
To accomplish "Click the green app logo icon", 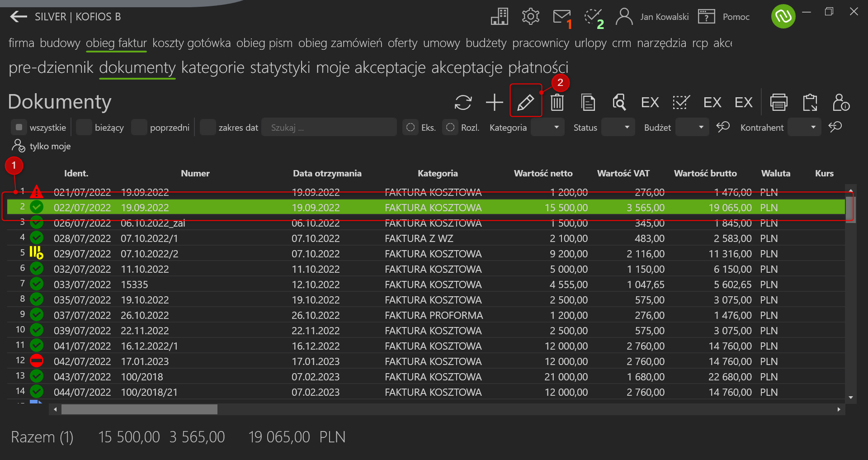I will pyautogui.click(x=783, y=16).
